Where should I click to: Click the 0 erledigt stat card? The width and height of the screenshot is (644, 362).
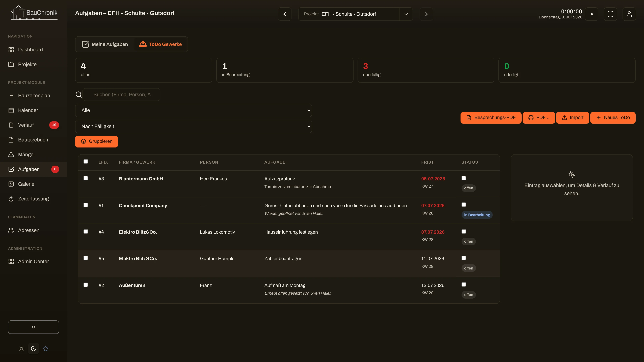(x=567, y=70)
